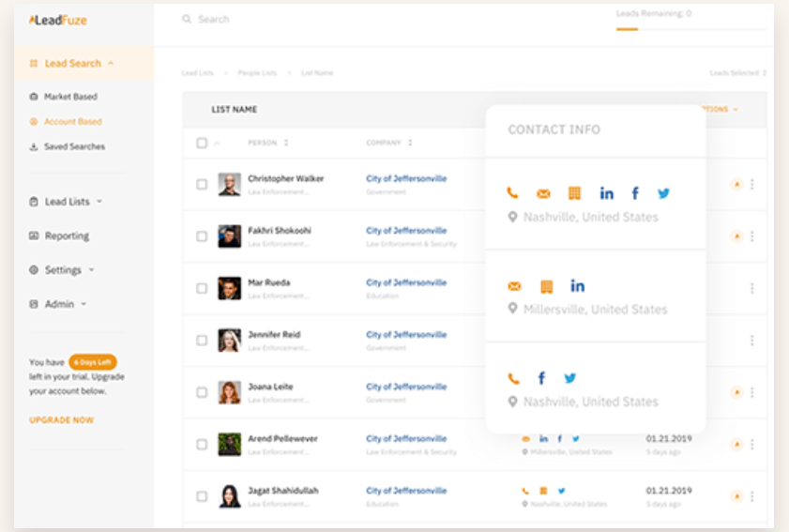This screenshot has width=789, height=532.
Task: Click LinkedIn icon in Arend Pellewever's row
Action: 543,439
